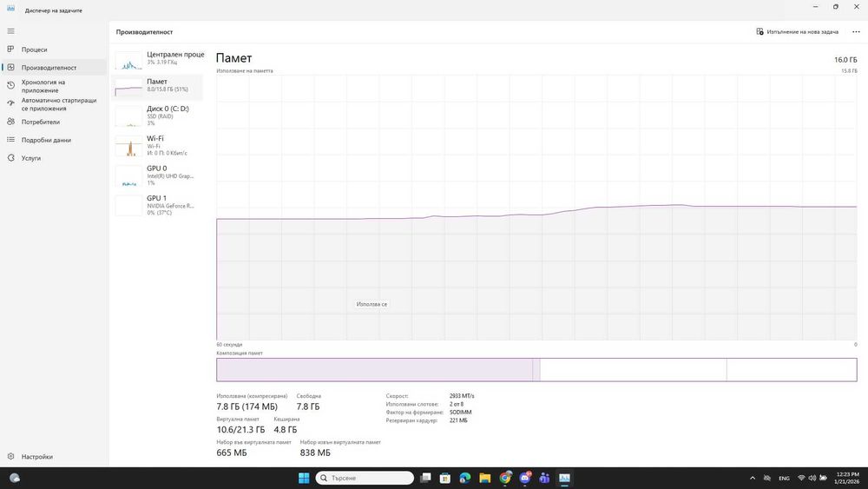Click the 7.8 ГБ (174 МБ) used value
The width and height of the screenshot is (868, 489).
tap(247, 406)
